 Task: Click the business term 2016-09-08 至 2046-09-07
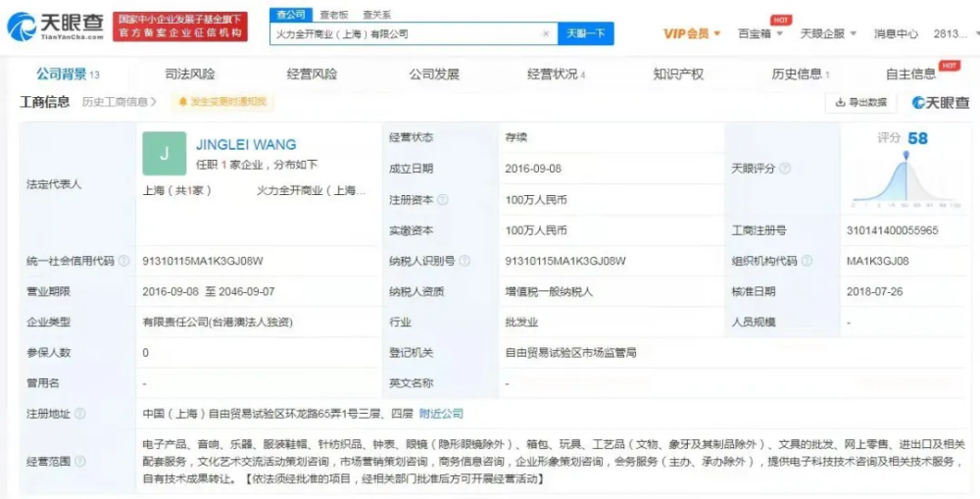[x=209, y=291]
